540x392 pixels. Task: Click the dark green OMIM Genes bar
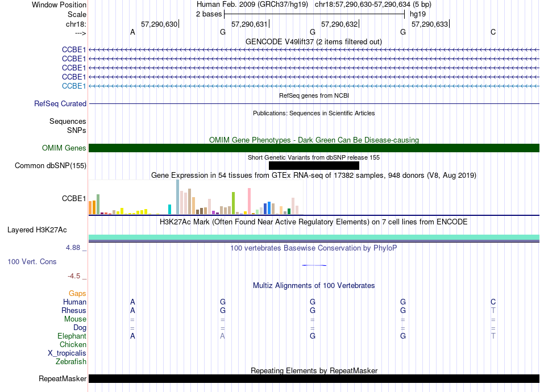click(314, 148)
